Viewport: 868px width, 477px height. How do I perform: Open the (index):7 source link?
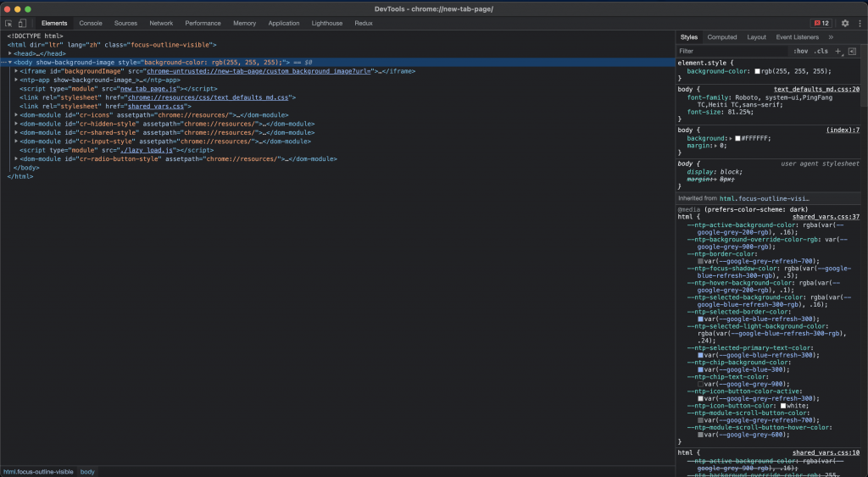tap(843, 130)
